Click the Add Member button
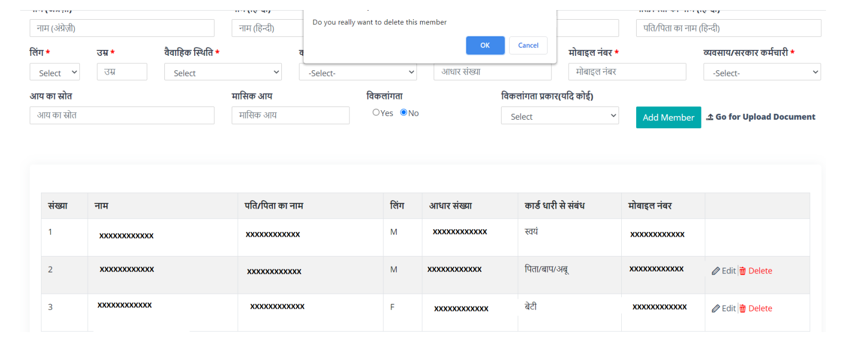This screenshot has height=364, width=868. pos(668,118)
